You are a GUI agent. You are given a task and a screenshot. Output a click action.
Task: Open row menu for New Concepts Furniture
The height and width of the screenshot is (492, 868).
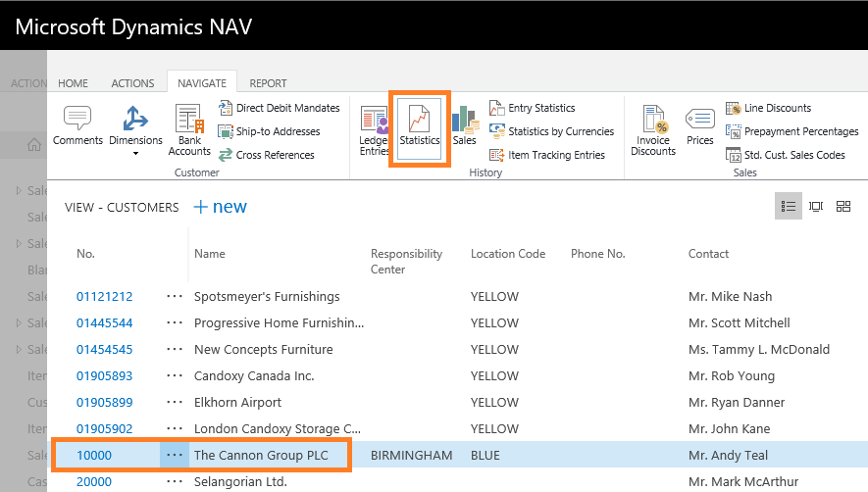(175, 350)
